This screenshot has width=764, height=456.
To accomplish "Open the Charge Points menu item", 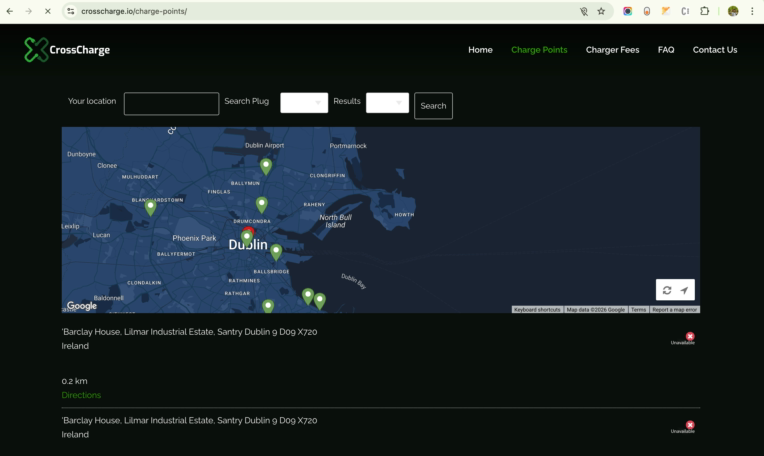I will click(539, 50).
